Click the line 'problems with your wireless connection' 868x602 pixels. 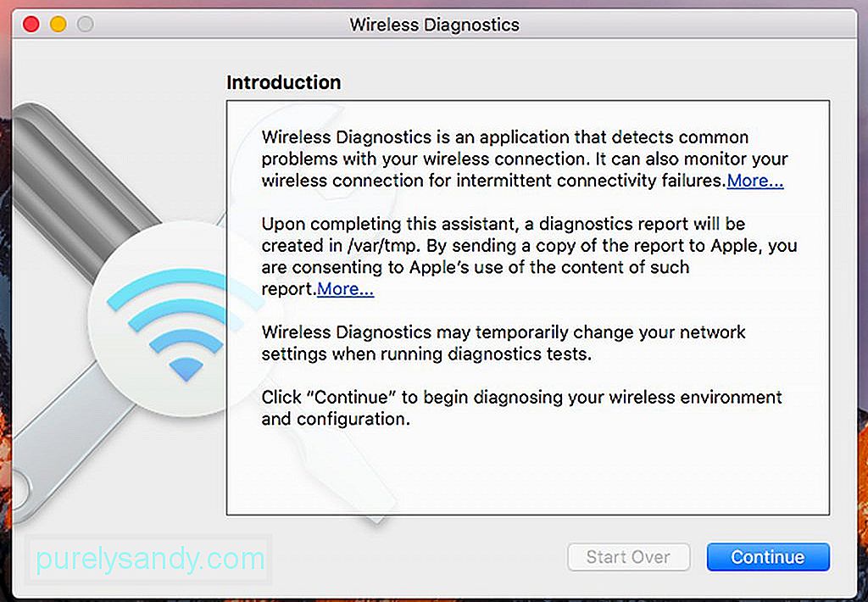[x=524, y=159]
